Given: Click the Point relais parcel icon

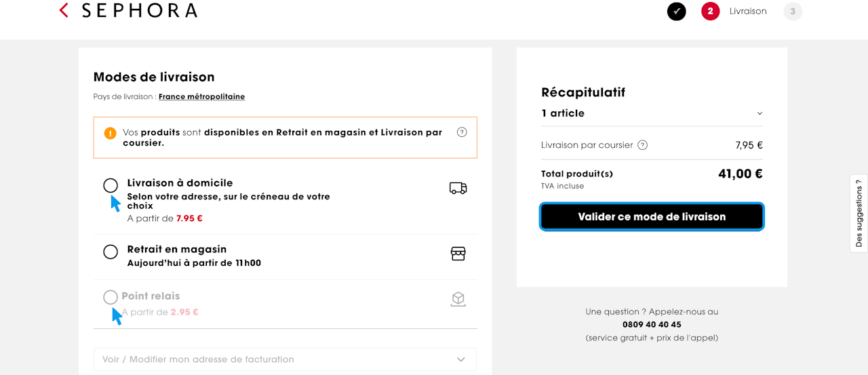Looking at the screenshot, I should pos(458,299).
